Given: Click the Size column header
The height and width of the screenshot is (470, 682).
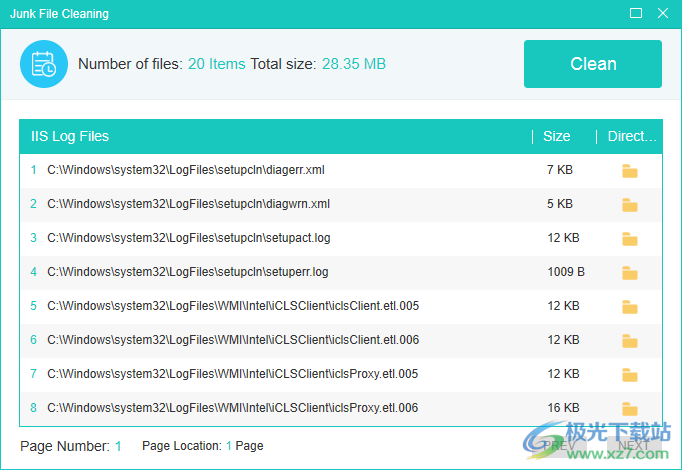Looking at the screenshot, I should pyautogui.click(x=556, y=137).
